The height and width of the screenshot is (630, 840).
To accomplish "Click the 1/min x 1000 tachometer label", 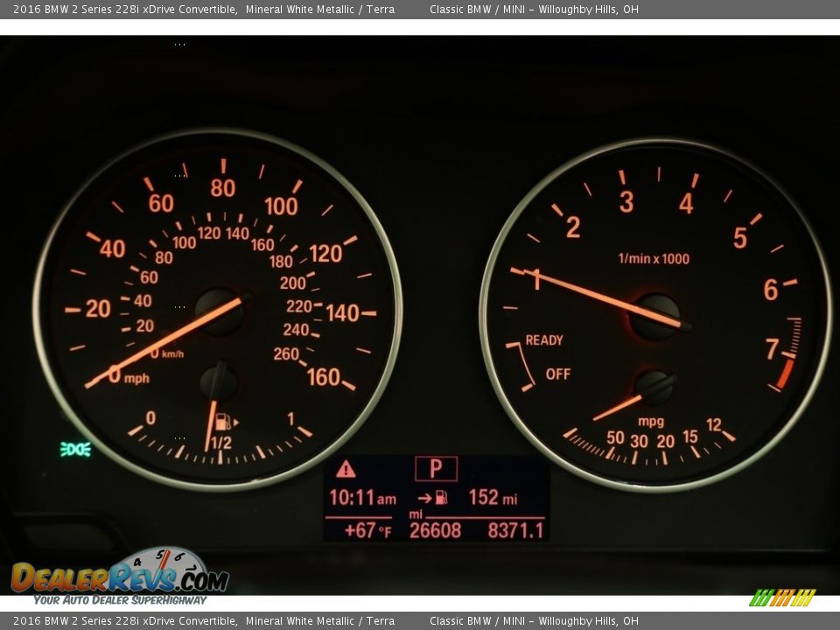I will tap(654, 258).
